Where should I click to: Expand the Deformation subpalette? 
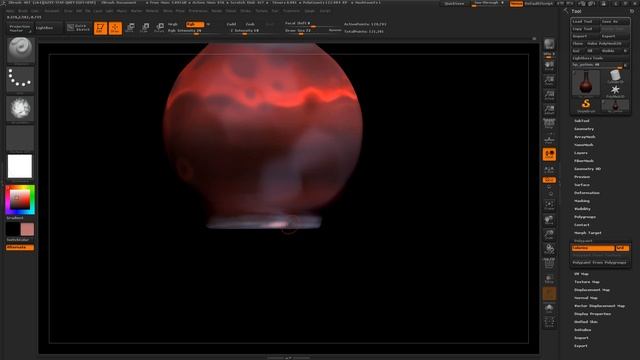[587, 193]
